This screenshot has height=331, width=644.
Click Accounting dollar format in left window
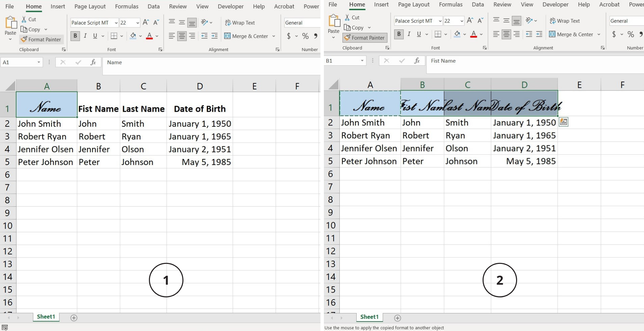289,36
